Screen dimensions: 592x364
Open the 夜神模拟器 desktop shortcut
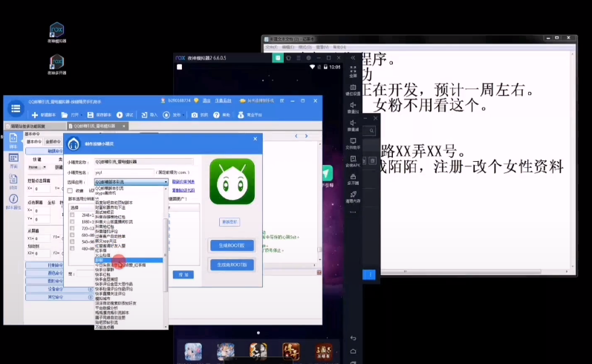click(x=56, y=33)
